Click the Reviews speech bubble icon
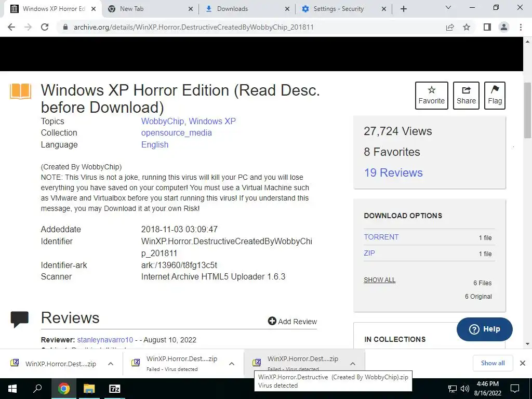The image size is (532, 399). (x=20, y=320)
